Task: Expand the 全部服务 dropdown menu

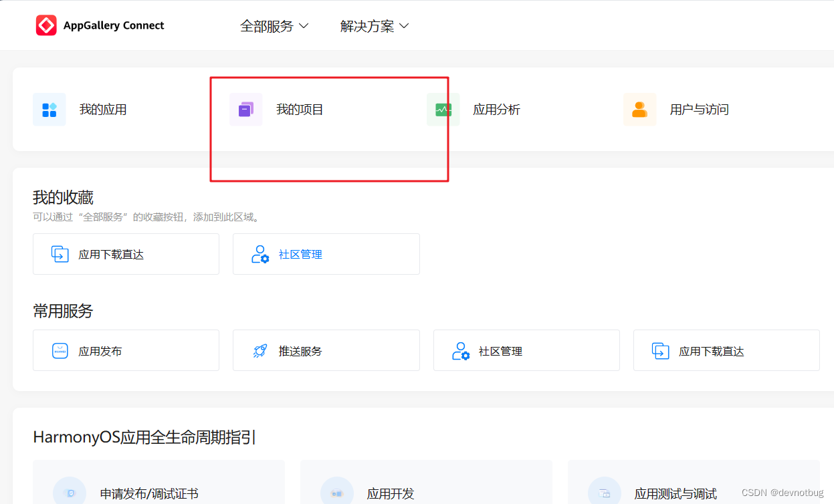Action: tap(274, 26)
